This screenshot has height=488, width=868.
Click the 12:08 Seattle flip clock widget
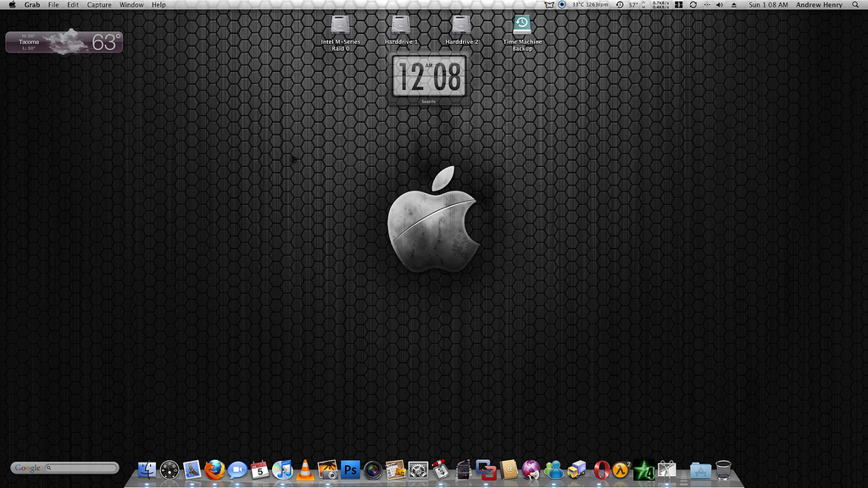click(x=429, y=79)
